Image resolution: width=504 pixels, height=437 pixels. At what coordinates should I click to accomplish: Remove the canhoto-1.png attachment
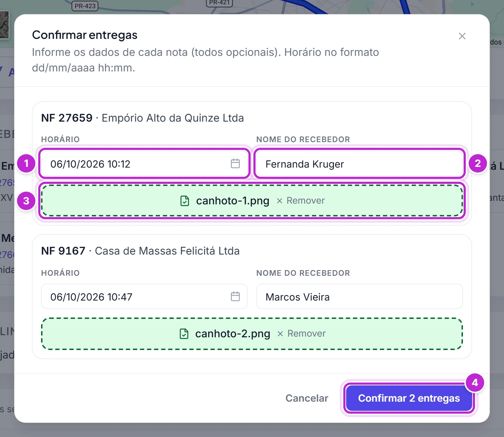pos(300,200)
